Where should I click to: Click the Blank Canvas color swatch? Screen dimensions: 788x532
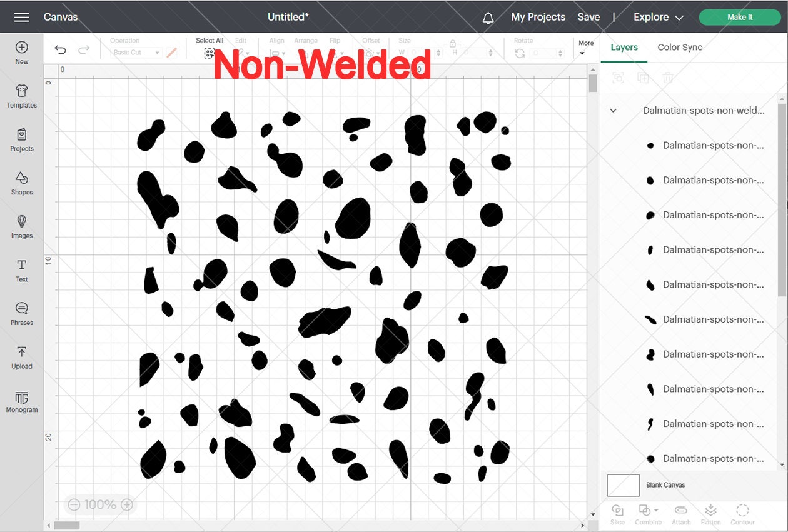pos(623,485)
